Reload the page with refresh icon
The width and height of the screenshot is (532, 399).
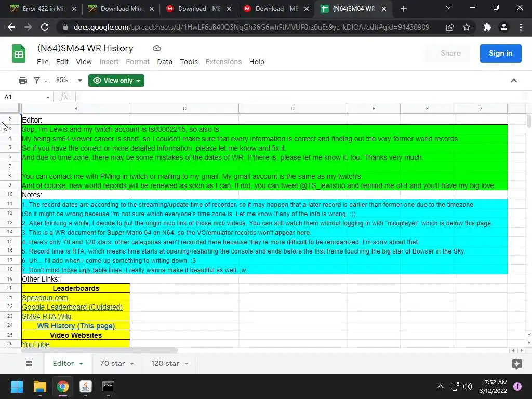point(45,27)
